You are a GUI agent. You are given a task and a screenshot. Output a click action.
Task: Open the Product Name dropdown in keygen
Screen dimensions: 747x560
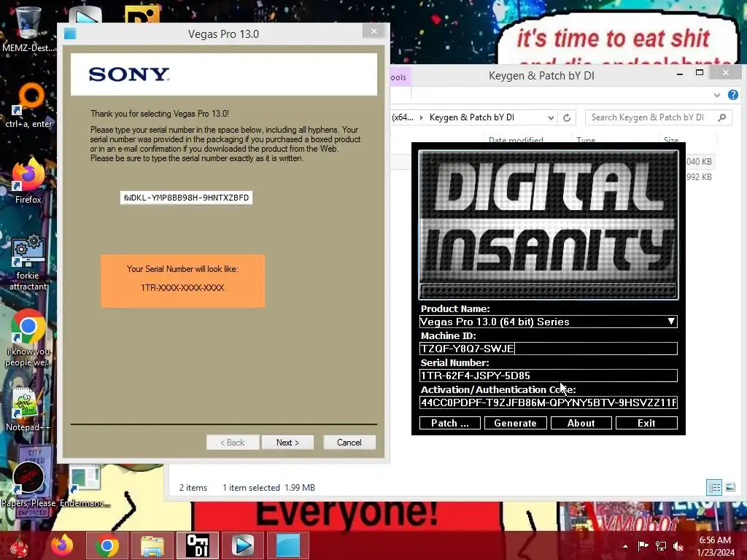[x=671, y=322]
